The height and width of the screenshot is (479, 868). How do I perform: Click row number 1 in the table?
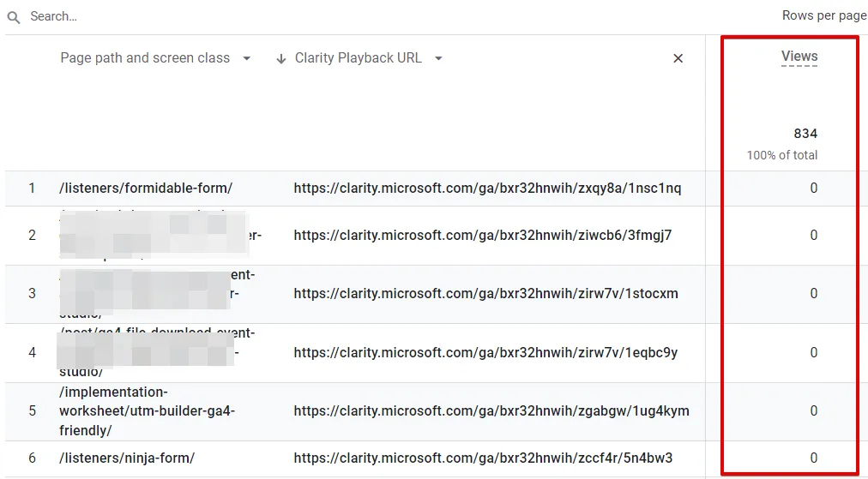coord(32,188)
